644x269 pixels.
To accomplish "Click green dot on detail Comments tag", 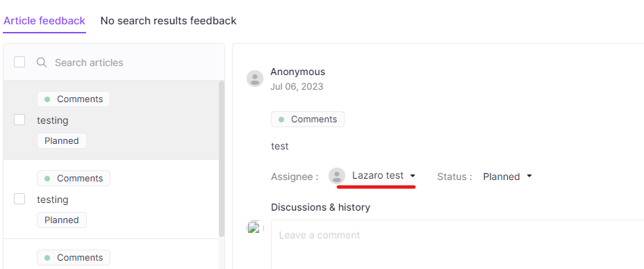I will [281, 120].
